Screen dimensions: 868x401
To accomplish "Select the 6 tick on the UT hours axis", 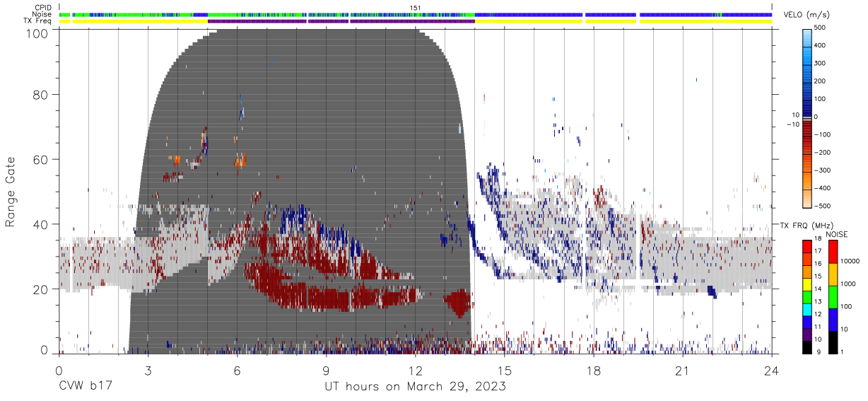I will (x=237, y=370).
